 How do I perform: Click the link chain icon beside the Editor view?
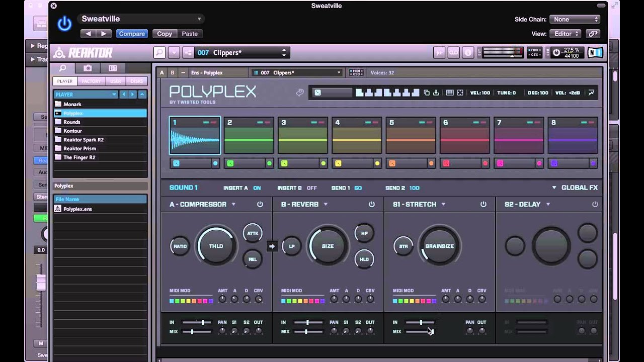point(593,34)
